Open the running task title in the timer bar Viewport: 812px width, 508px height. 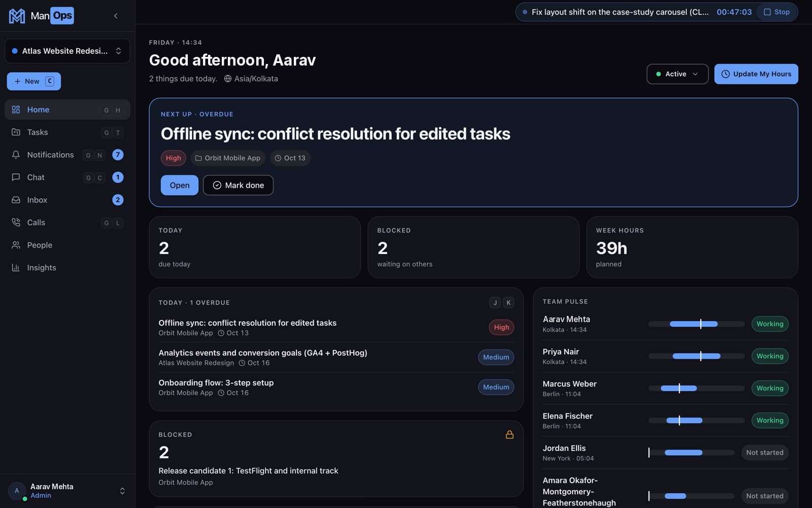[x=620, y=12]
